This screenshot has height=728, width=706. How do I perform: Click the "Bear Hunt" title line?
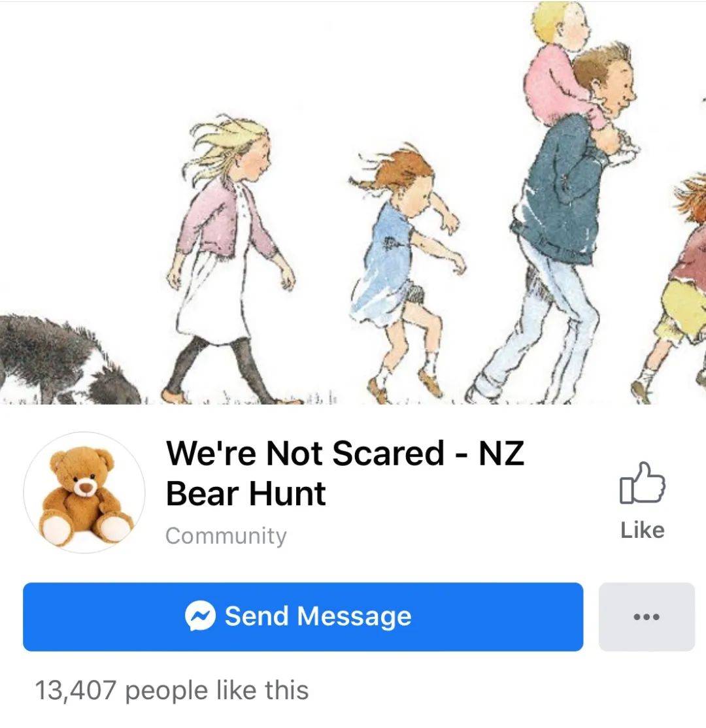click(246, 493)
